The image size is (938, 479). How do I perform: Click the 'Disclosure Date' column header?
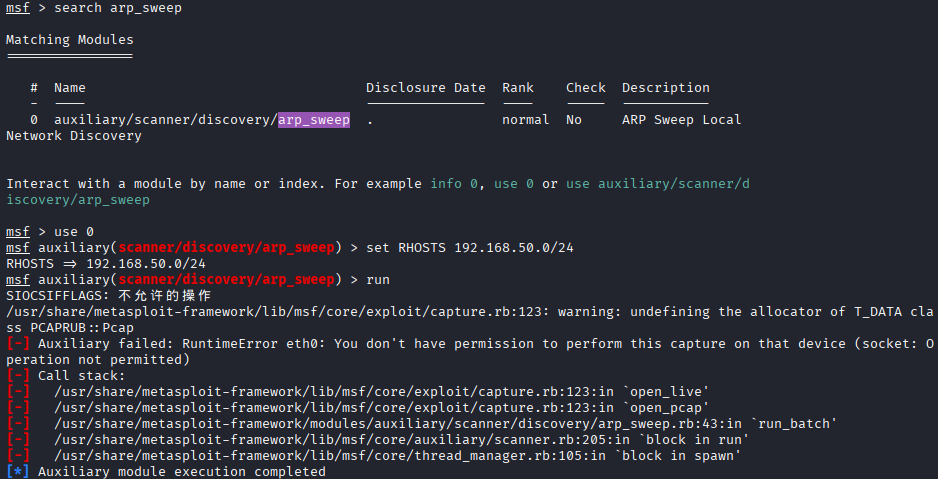(426, 88)
